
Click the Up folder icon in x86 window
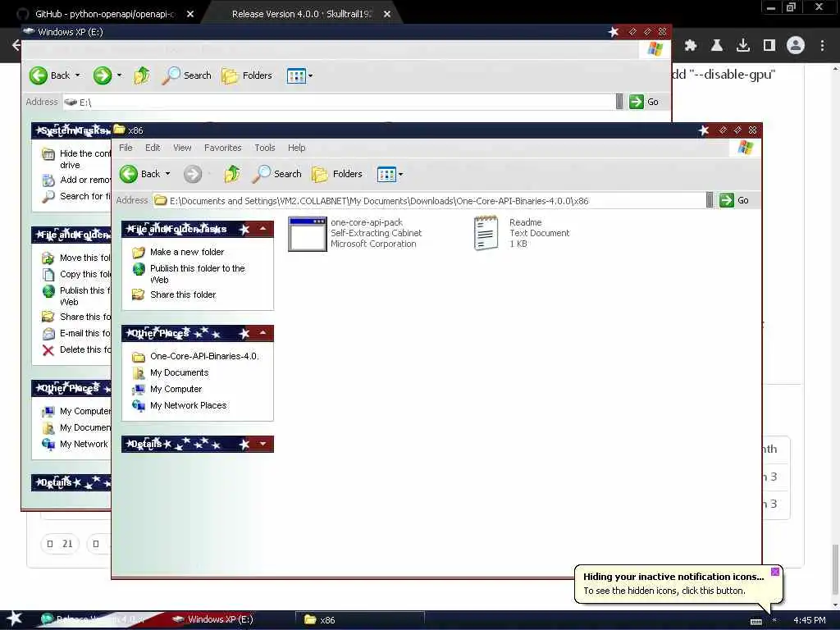click(x=232, y=174)
